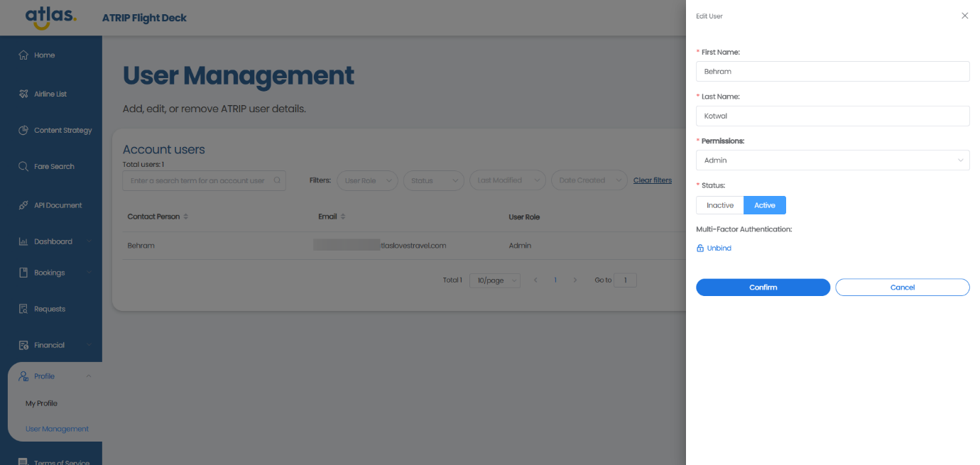Sort by Contact Person column
Image resolution: width=980 pixels, height=465 pixels.
(x=185, y=217)
